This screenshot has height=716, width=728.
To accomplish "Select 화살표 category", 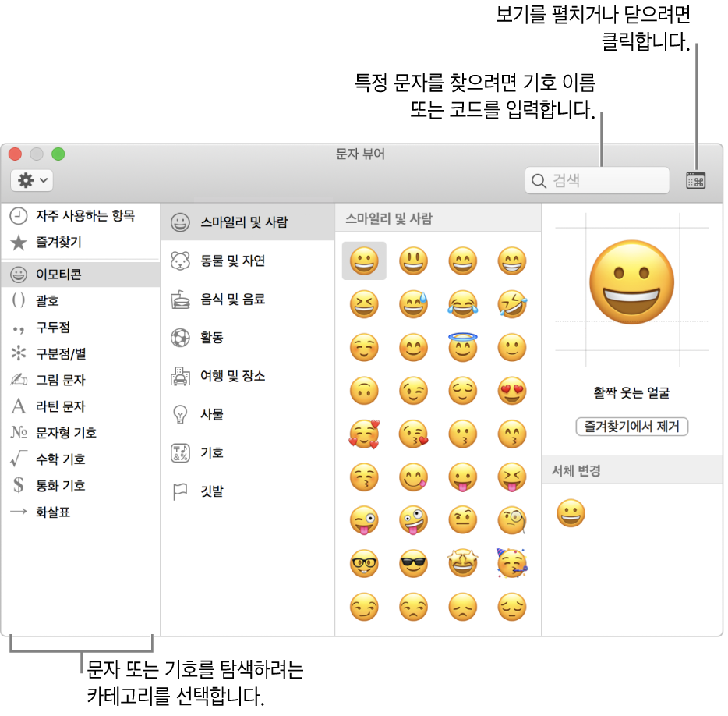I will tap(80, 512).
